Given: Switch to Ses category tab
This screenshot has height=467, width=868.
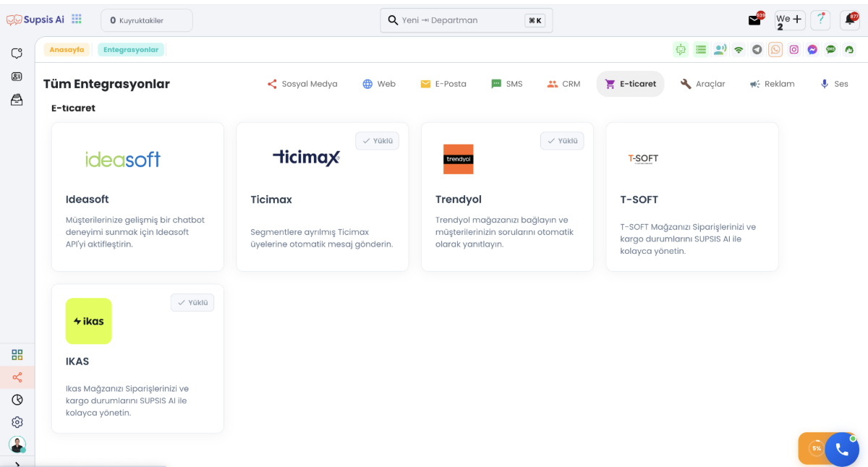Looking at the screenshot, I should click(x=833, y=84).
